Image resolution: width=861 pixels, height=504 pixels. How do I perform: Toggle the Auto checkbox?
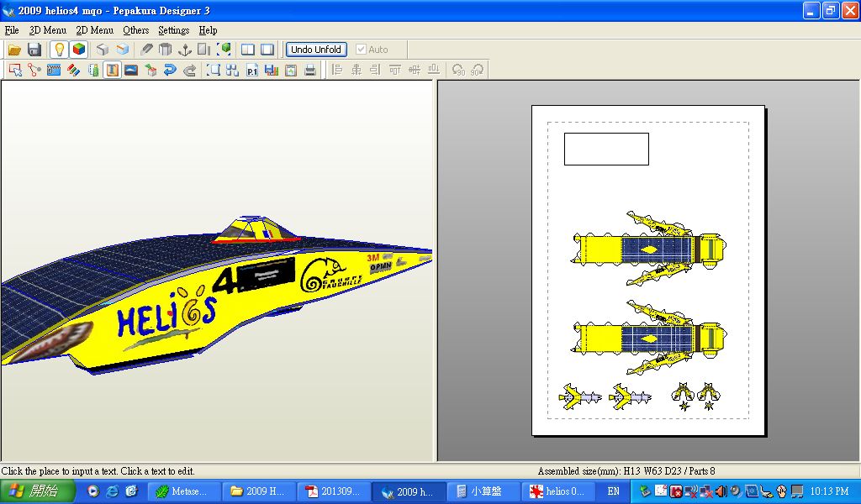point(362,50)
